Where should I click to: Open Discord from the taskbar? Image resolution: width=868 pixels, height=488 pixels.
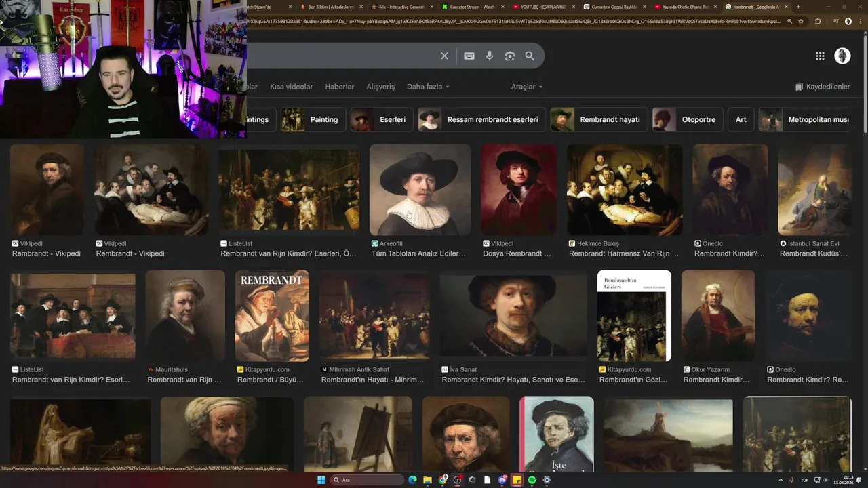click(502, 480)
